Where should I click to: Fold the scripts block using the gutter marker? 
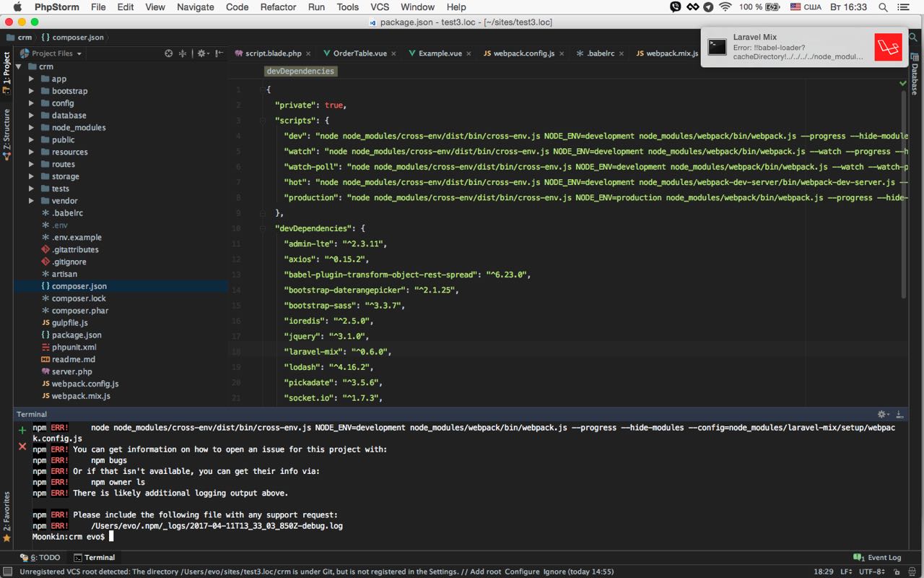point(263,121)
